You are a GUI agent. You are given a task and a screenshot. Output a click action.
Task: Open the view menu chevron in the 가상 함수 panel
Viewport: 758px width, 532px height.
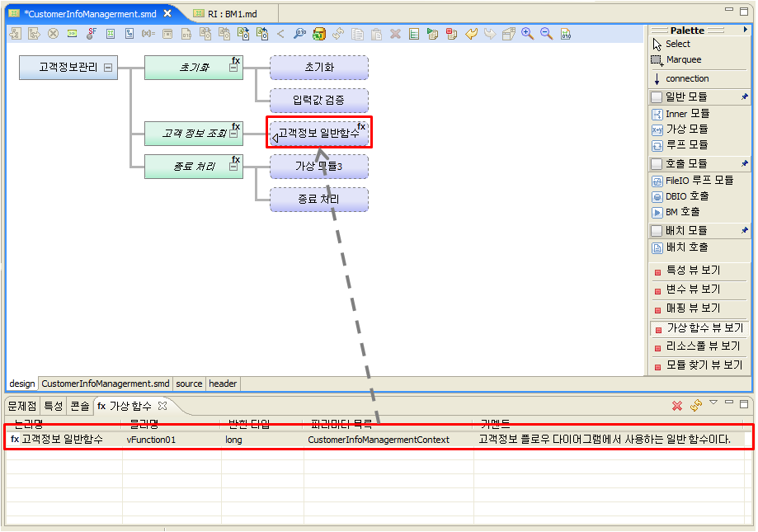click(713, 403)
